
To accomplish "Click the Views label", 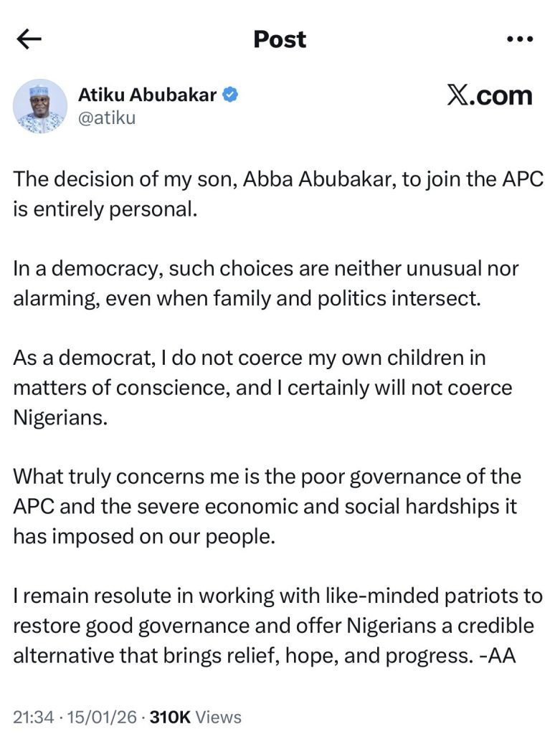I will click(217, 716).
